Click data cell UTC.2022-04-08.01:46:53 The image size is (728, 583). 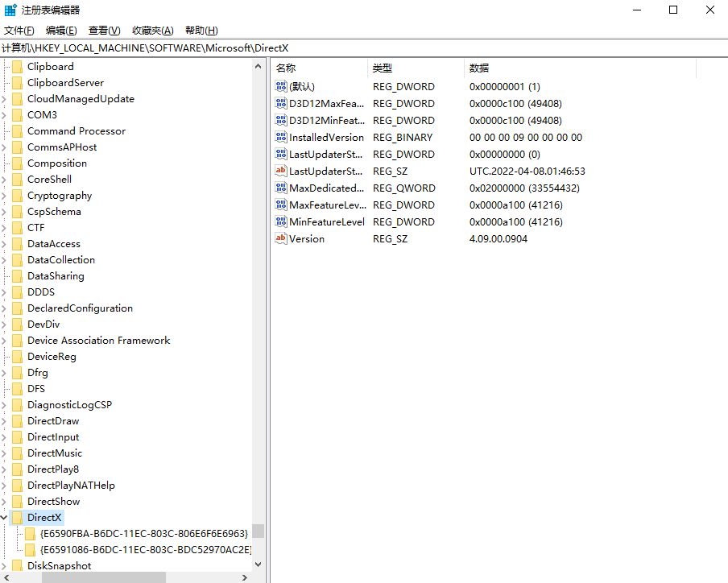pos(527,172)
